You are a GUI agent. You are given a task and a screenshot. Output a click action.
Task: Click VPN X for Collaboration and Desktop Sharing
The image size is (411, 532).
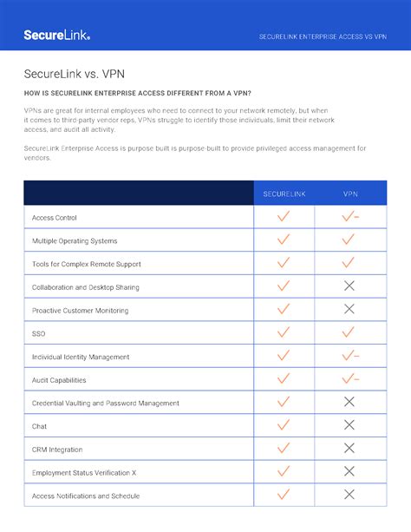[349, 286]
